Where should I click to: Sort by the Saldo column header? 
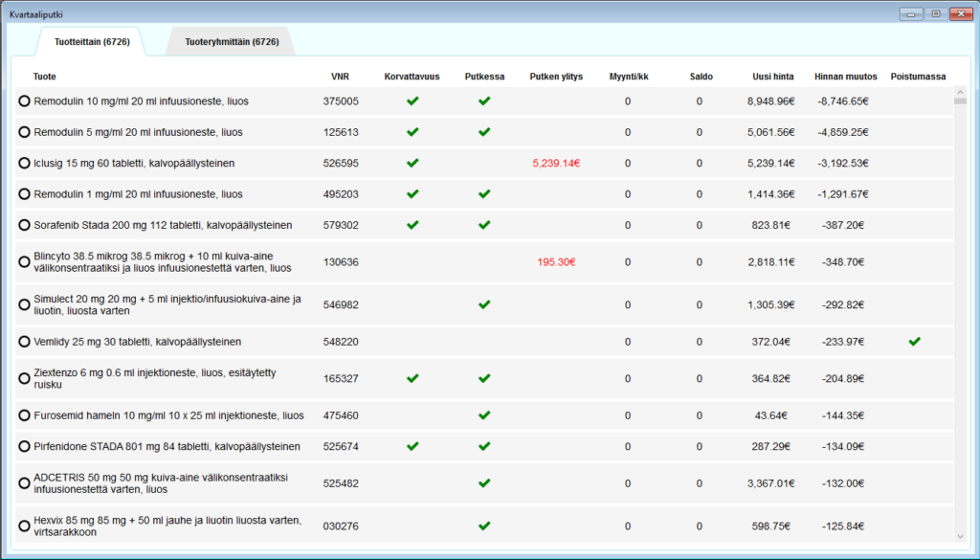pyautogui.click(x=702, y=77)
